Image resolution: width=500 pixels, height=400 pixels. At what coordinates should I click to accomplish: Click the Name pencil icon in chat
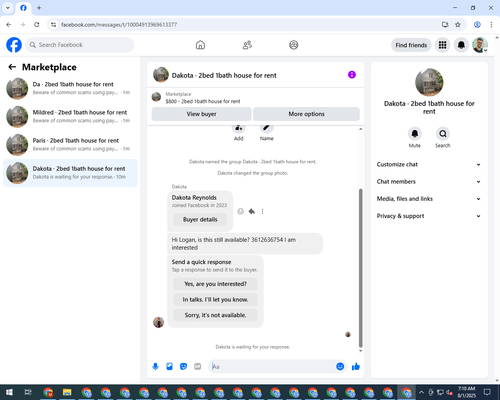(x=267, y=128)
